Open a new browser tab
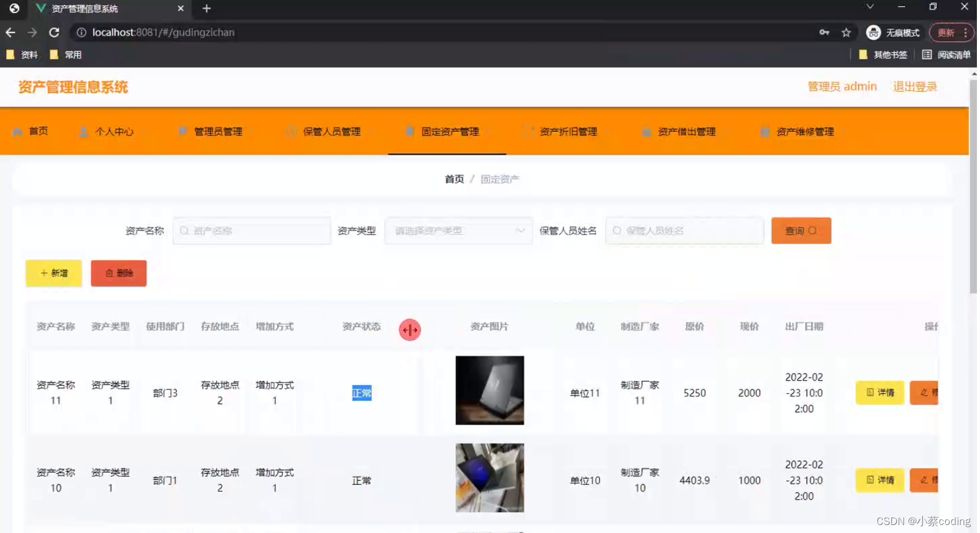The image size is (980, 533). click(206, 9)
